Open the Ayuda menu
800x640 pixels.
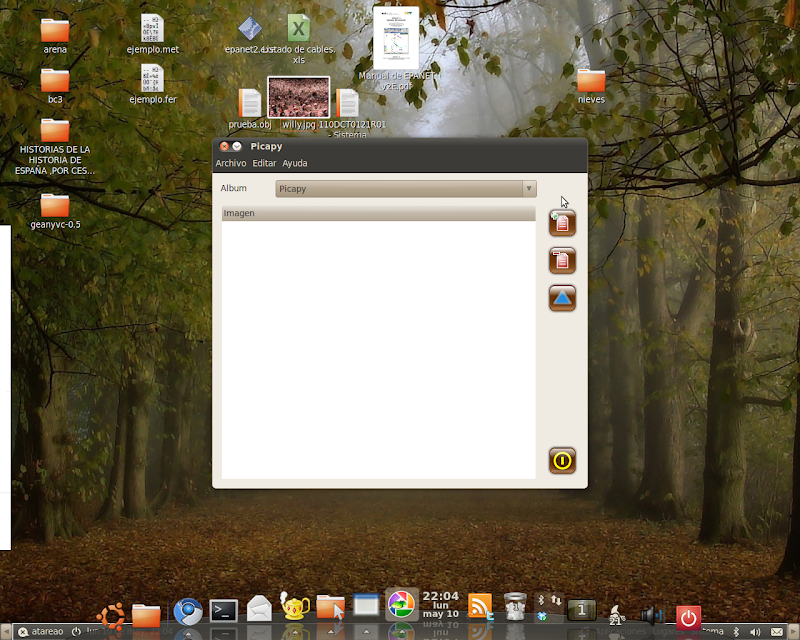click(295, 163)
